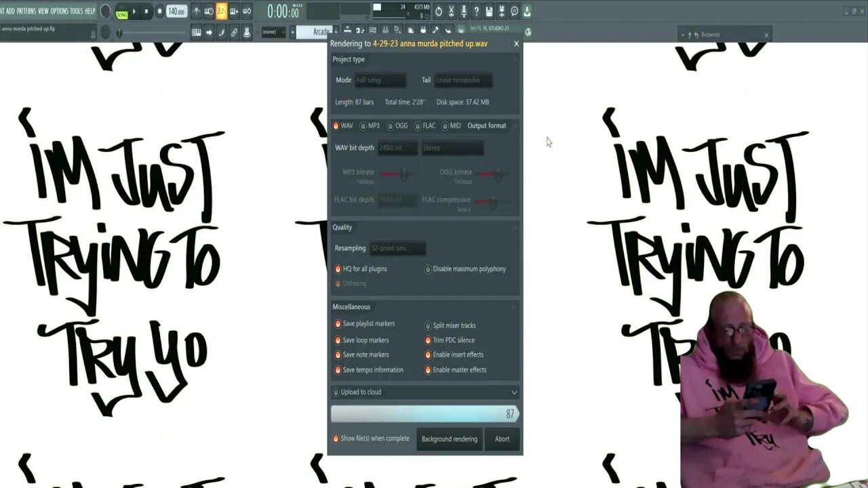Open the TOOLS menu
The width and height of the screenshot is (868, 488).
pos(77,11)
